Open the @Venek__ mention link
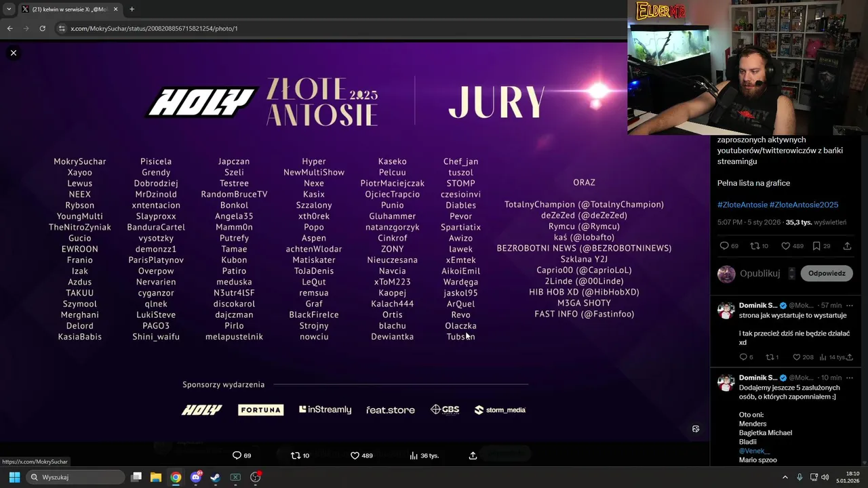868x488 pixels. point(754,451)
